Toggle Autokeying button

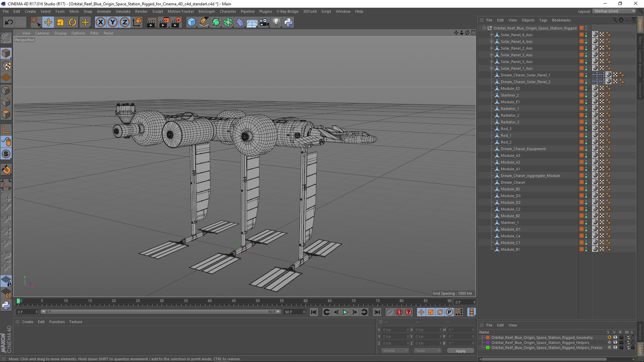pyautogui.click(x=399, y=312)
